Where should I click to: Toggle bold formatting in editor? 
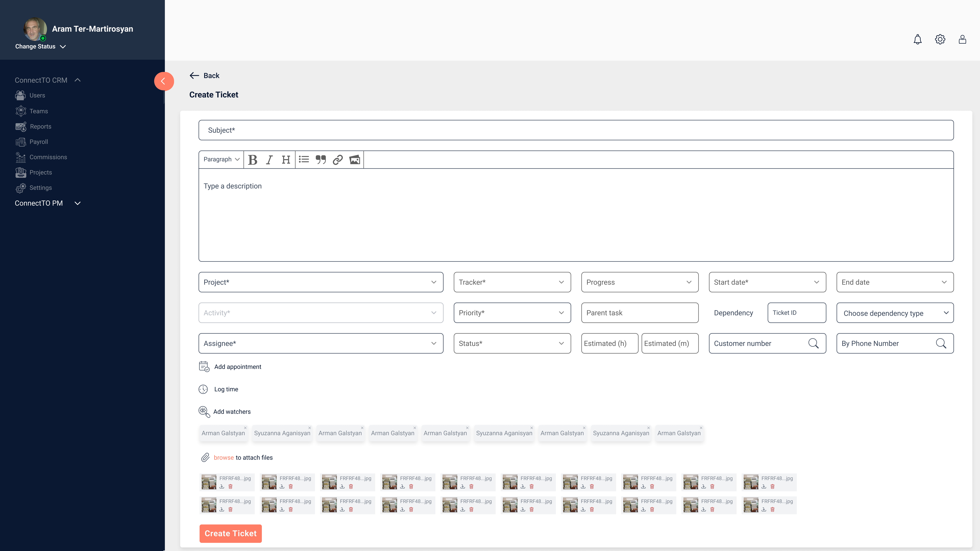coord(253,160)
